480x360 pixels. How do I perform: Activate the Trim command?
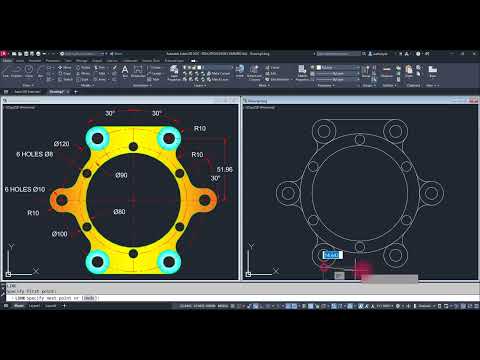click(100, 68)
